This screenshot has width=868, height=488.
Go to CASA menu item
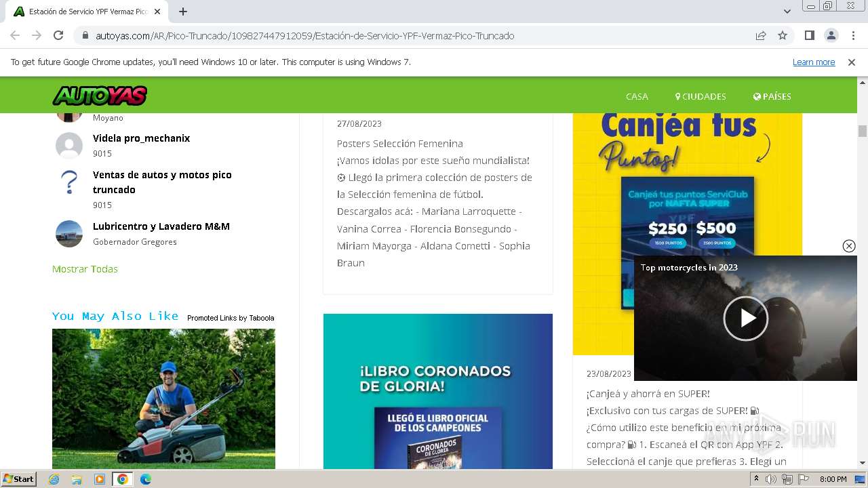637,96
